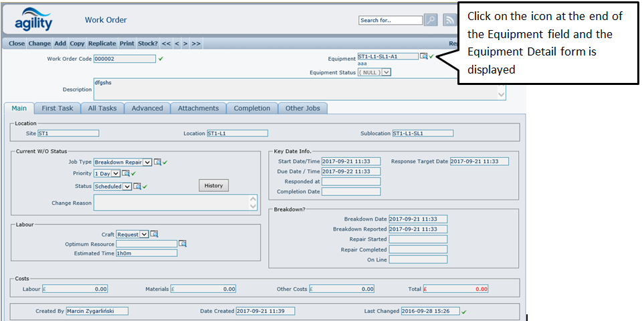
Task: Click the Craft lookup icon
Action: click(154, 235)
